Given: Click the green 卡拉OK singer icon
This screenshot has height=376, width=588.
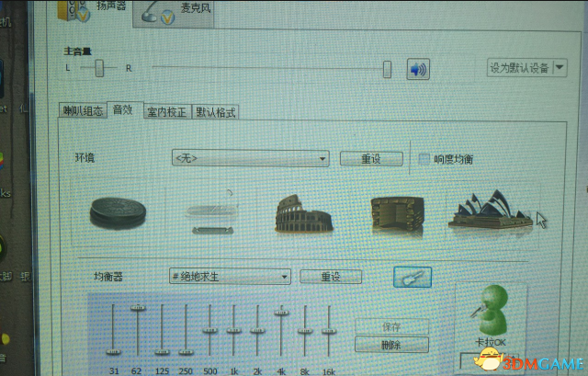Looking at the screenshot, I should [x=491, y=310].
